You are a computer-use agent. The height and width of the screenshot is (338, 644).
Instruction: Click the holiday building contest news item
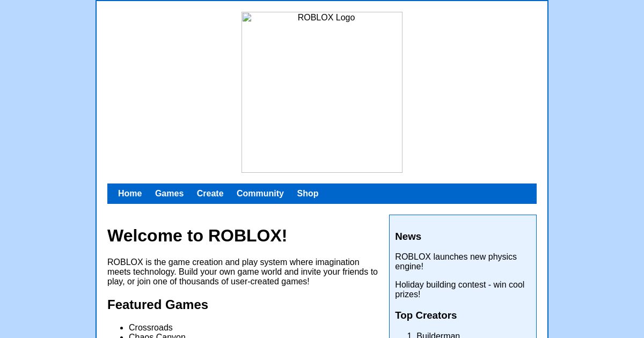click(x=459, y=289)
